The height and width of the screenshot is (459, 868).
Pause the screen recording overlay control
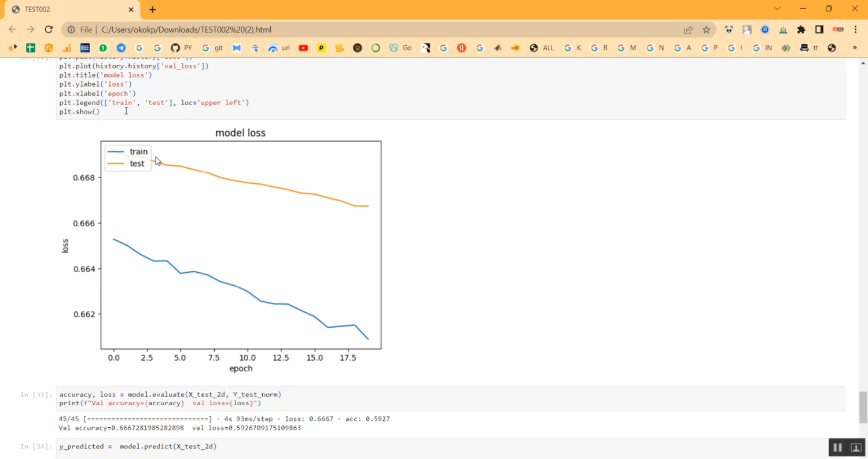click(x=837, y=447)
